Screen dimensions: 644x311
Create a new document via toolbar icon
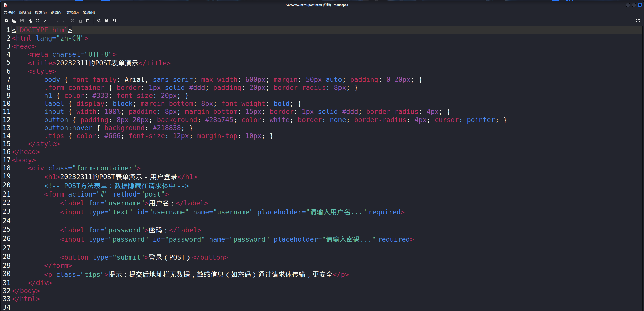pyautogui.click(x=6, y=21)
